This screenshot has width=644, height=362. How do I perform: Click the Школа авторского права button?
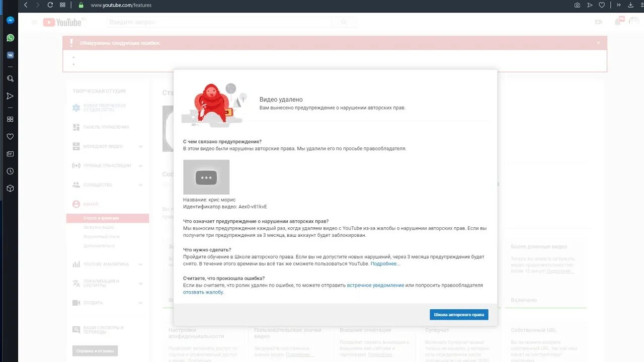(459, 315)
